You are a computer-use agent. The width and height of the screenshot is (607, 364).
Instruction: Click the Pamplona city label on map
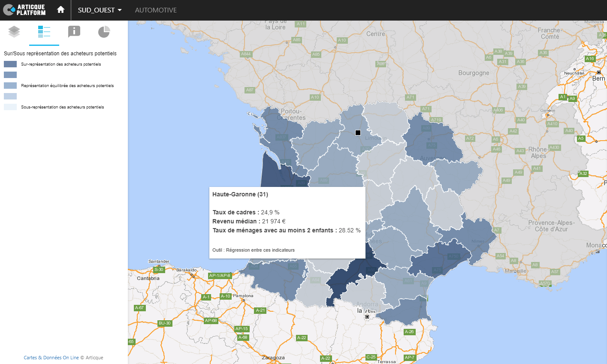(x=243, y=296)
